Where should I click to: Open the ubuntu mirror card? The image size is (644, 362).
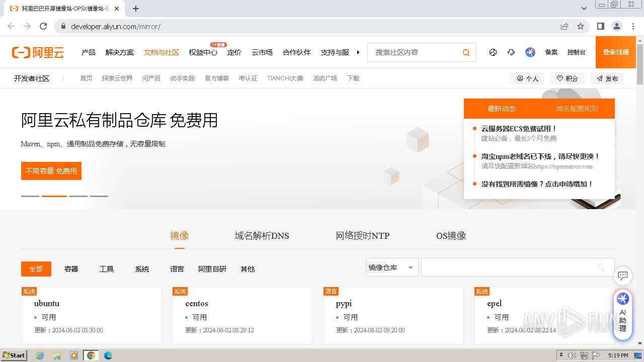[x=92, y=316]
